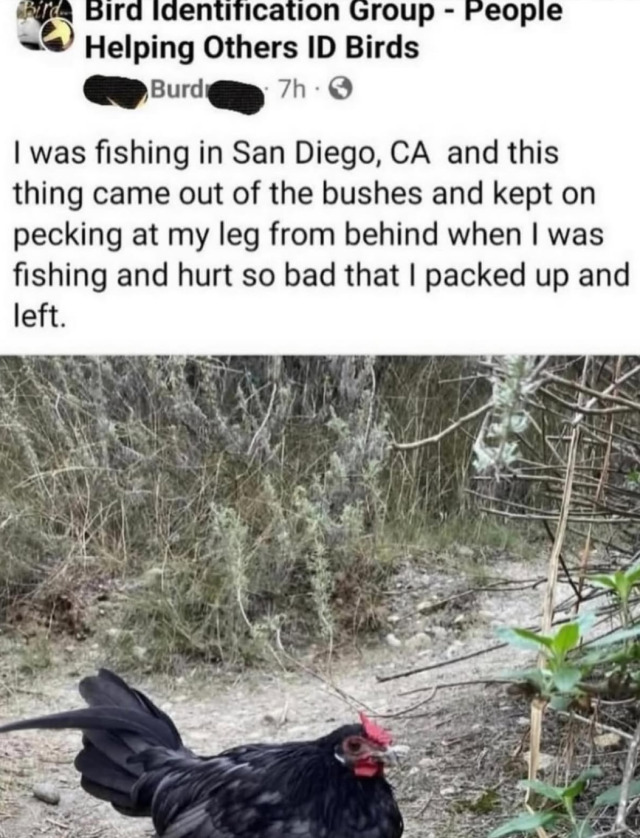Screen dimensions: 640x838
Task: Click the black rooster's red comb
Action: click(376, 731)
